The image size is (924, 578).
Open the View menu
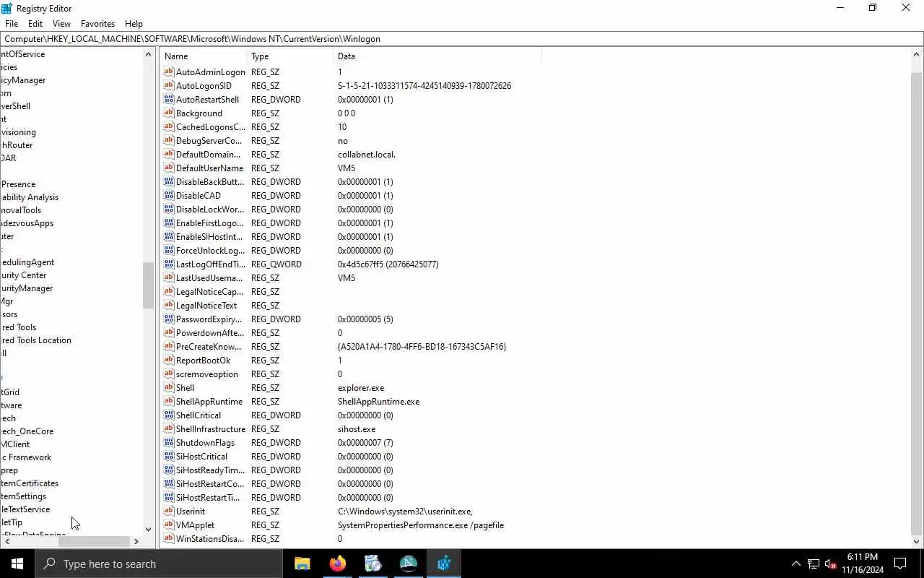61,23
